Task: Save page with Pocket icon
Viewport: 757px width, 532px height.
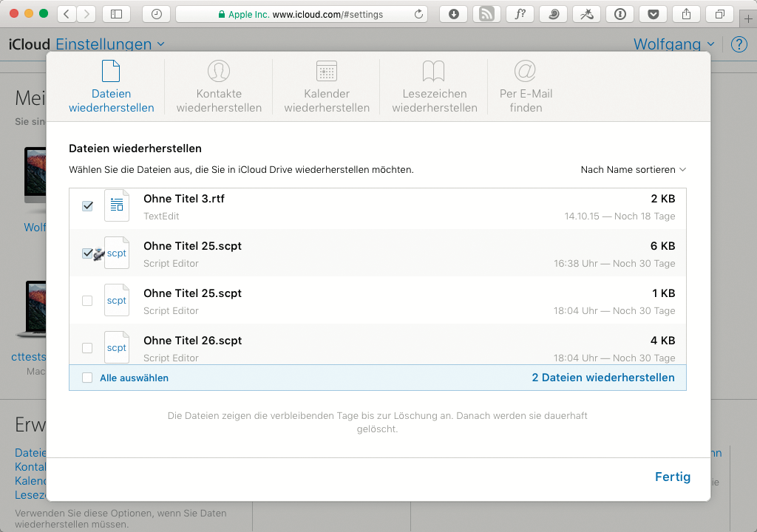Action: (x=654, y=14)
